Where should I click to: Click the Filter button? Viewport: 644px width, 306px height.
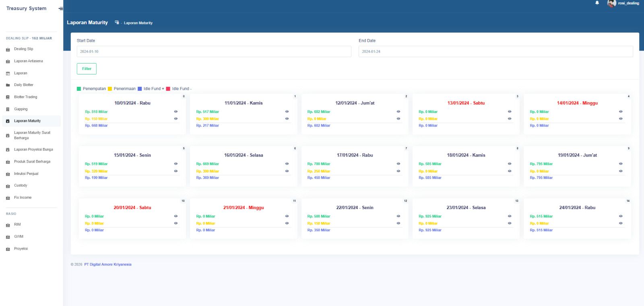pos(87,69)
